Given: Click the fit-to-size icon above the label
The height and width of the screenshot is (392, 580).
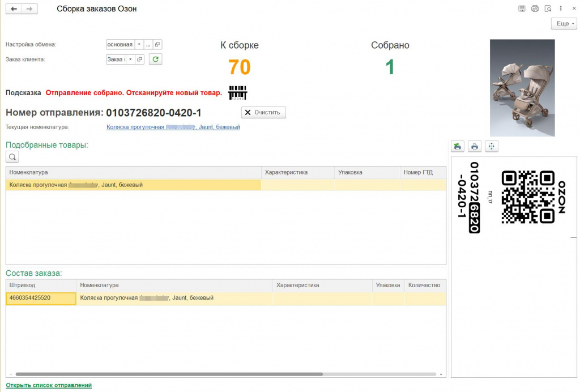Looking at the screenshot, I should [492, 147].
